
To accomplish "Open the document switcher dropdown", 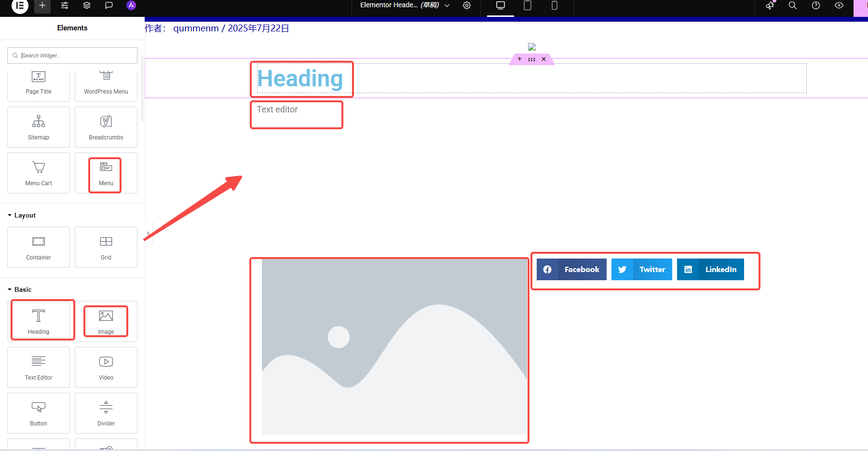I will pos(447,5).
